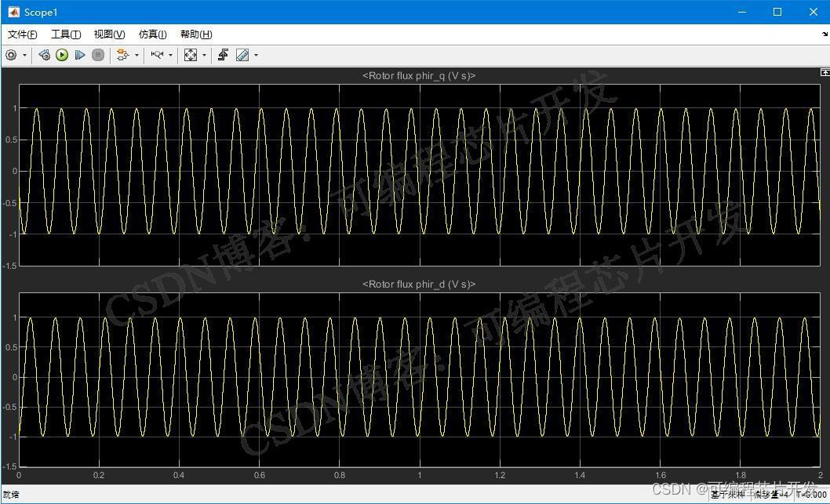Click the maximize axes button on top plot
The image size is (830, 504).
(x=825, y=72)
